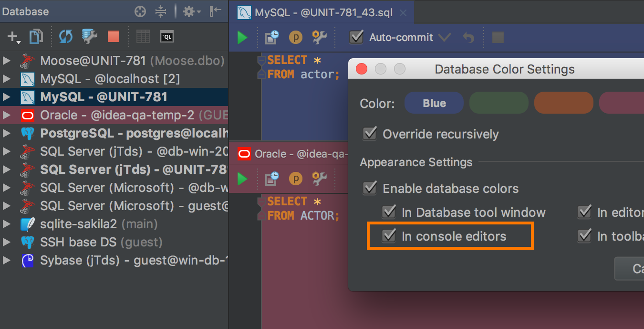Close the MySQL - @UNIT-781_43.sql tab
Image resolution: width=644 pixels, height=329 pixels.
coord(404,13)
